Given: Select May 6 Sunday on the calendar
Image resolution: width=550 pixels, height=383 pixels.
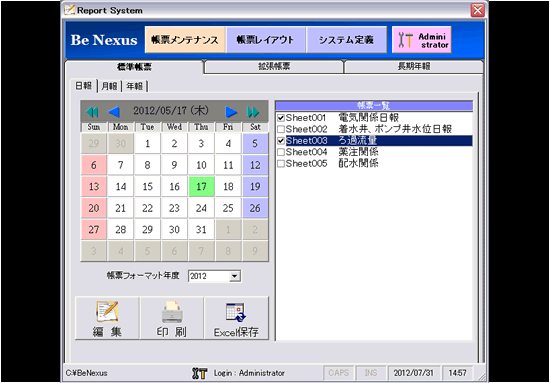Looking at the screenshot, I should coord(94,165).
